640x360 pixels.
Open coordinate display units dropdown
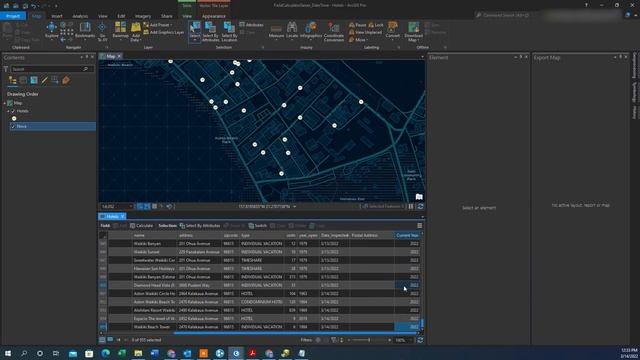[x=294, y=207]
